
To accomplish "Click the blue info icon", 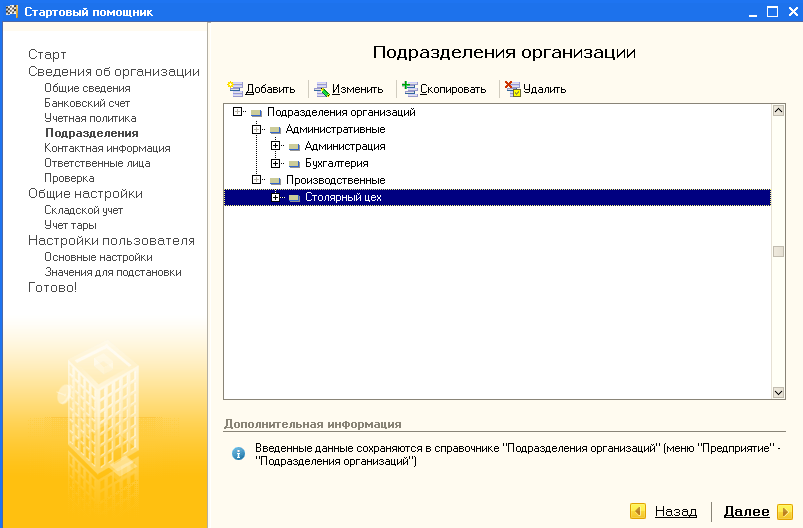I will (238, 454).
